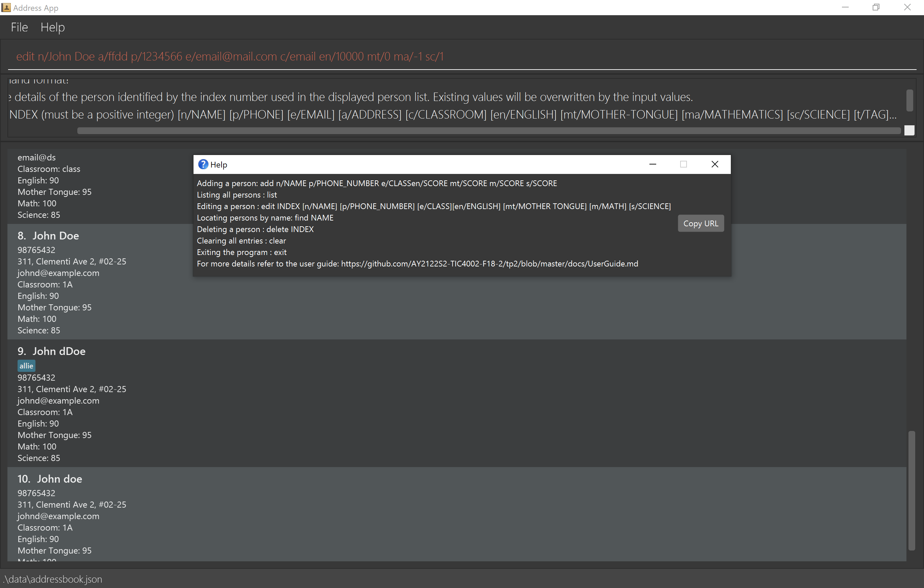
Task: Click the result box horizontal scrollbar
Action: (x=488, y=131)
